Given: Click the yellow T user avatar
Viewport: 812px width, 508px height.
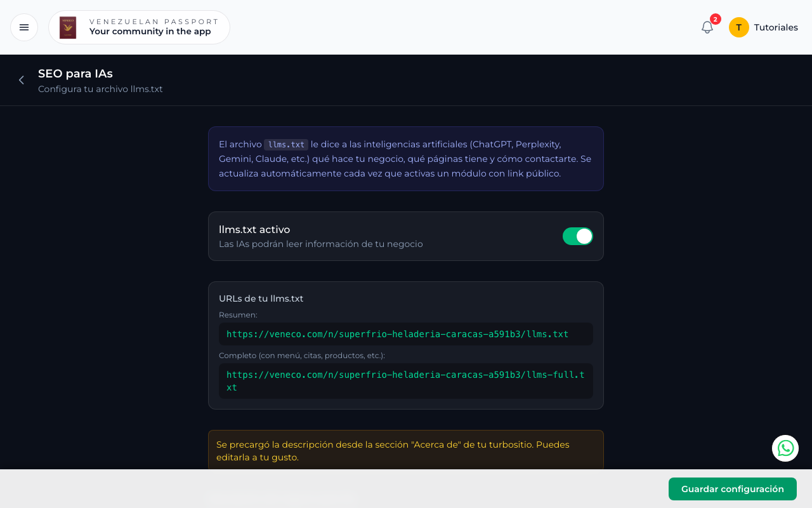Looking at the screenshot, I should coord(739,27).
